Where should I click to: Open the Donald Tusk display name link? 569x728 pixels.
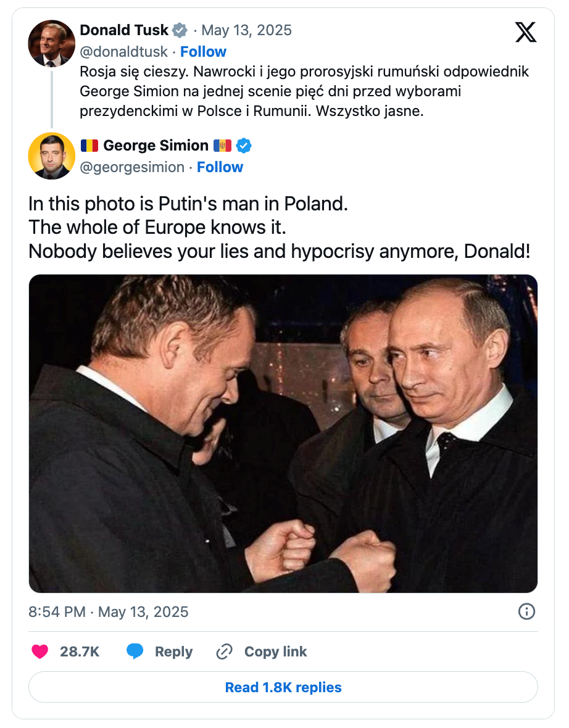click(x=124, y=30)
